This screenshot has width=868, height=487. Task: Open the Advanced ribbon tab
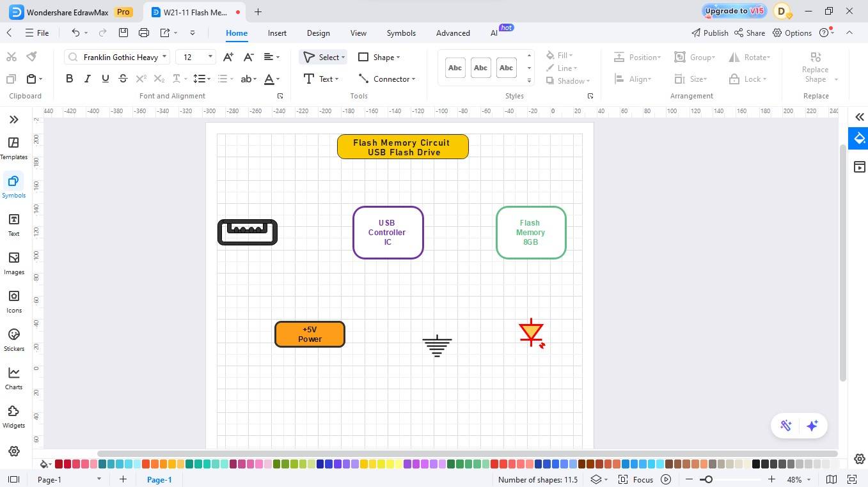(452, 33)
